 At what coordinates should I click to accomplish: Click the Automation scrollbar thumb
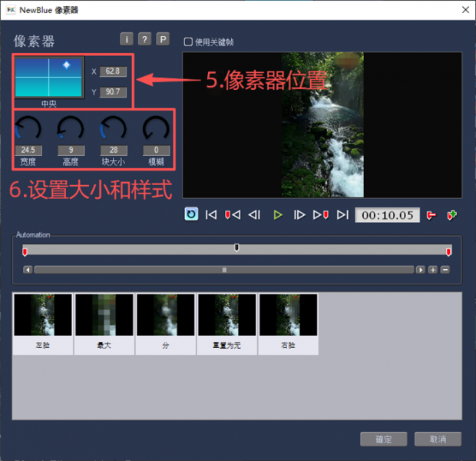[224, 270]
